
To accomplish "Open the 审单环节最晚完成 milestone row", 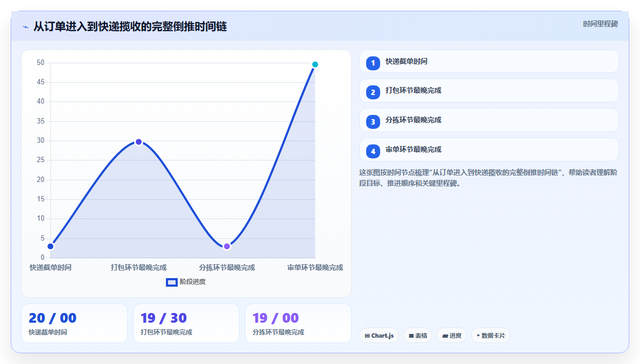I will click(489, 150).
